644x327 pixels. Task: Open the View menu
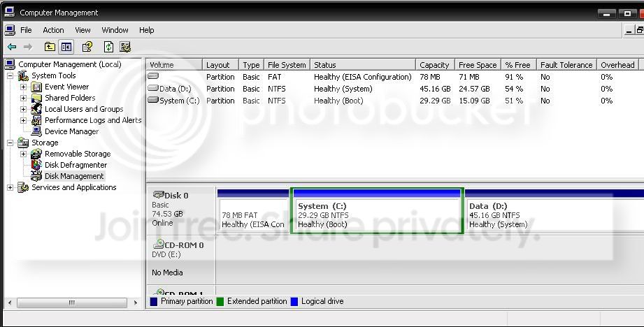pos(83,30)
